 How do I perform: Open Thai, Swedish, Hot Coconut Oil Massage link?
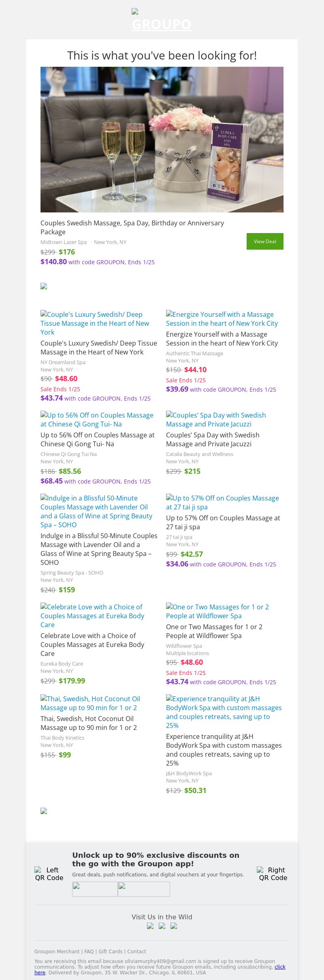coord(90,703)
